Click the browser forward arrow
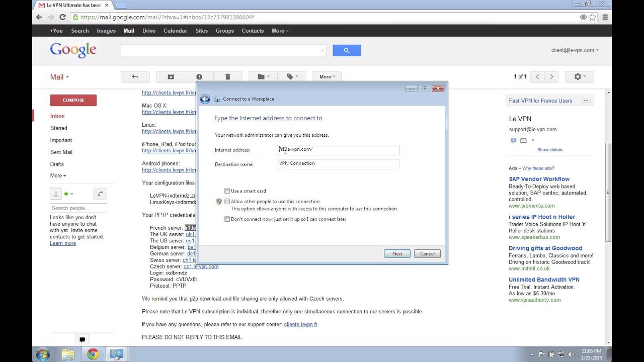The image size is (644, 362). [x=51, y=17]
